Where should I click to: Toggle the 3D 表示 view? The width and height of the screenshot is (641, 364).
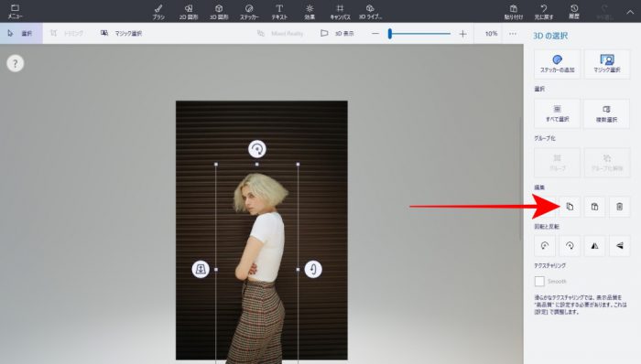[337, 33]
